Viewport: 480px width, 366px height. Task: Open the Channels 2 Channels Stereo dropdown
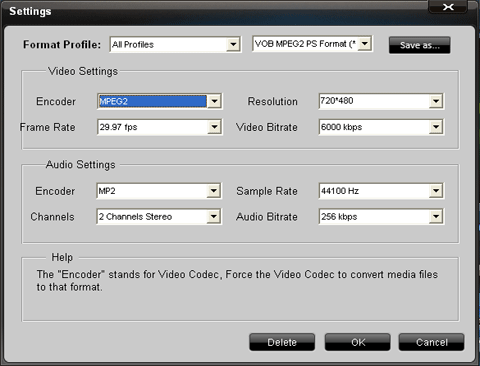pos(214,217)
